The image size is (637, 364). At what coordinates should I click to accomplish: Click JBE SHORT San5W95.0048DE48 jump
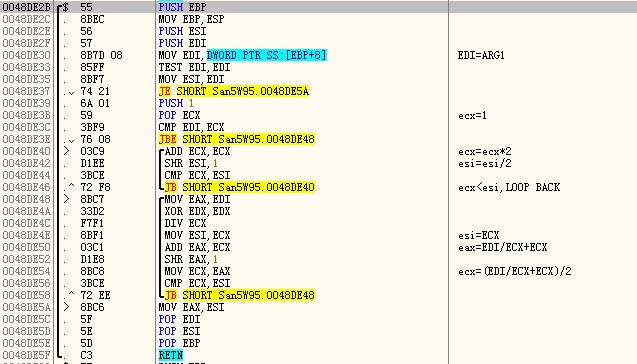pyautogui.click(x=236, y=139)
